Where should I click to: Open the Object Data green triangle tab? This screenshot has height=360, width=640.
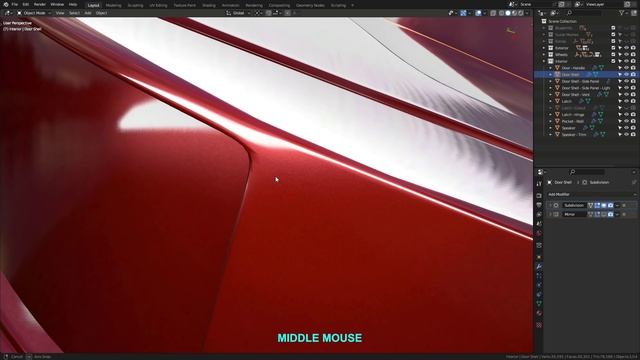click(x=539, y=304)
